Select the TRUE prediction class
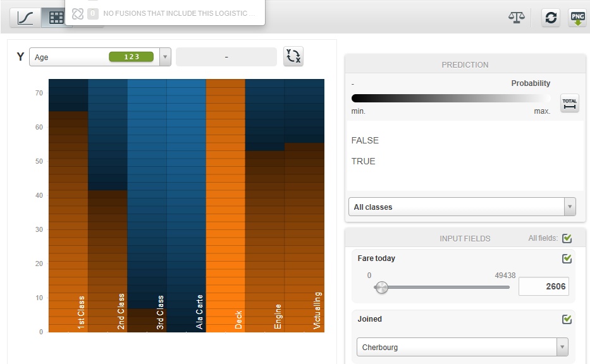Image resolution: width=590 pixels, height=364 pixels. point(364,161)
